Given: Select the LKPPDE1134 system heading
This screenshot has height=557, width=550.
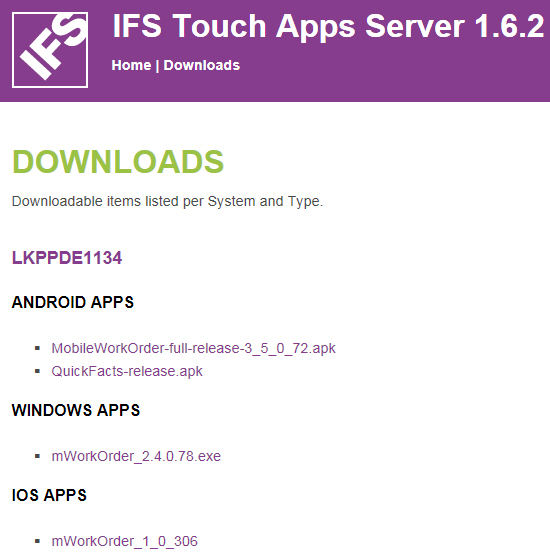Looking at the screenshot, I should (67, 258).
